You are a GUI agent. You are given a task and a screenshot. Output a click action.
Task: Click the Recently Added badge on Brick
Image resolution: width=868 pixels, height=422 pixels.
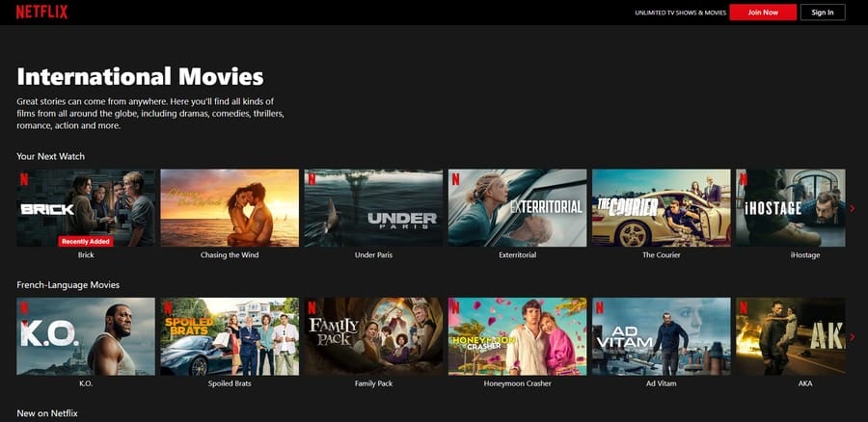click(86, 241)
